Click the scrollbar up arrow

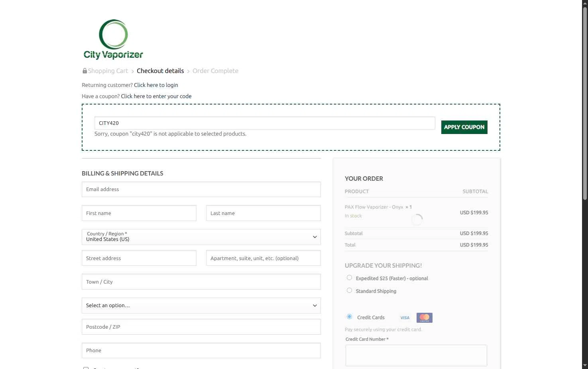(585, 3)
